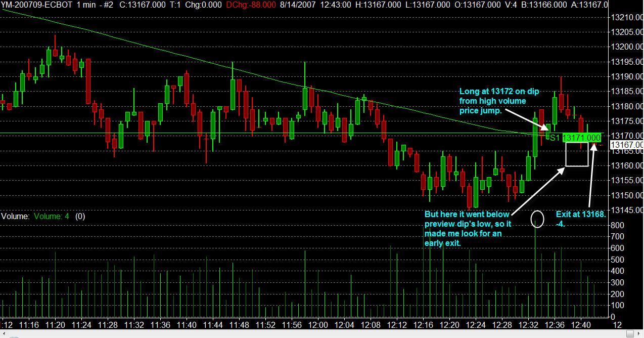Screen dimensions: 644x338
Task: Click the 'B:13166.000' bid value
Action: 544,5
